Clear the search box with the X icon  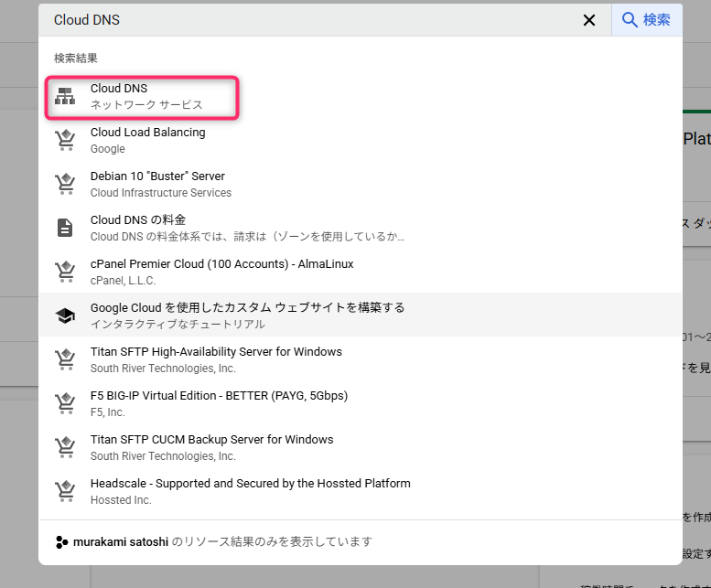[x=589, y=20]
